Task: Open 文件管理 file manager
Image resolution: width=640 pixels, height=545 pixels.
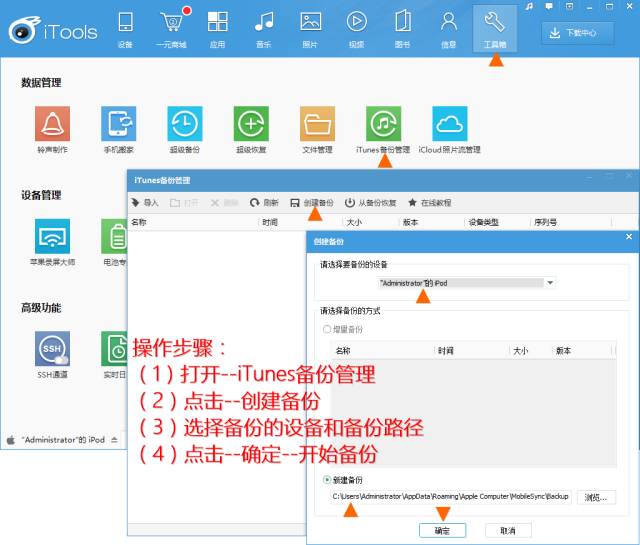Action: tap(317, 130)
